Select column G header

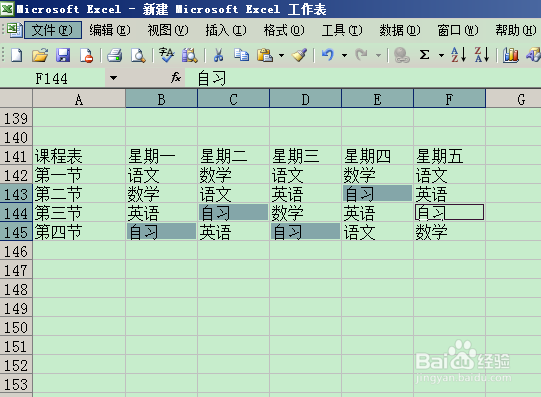click(513, 99)
